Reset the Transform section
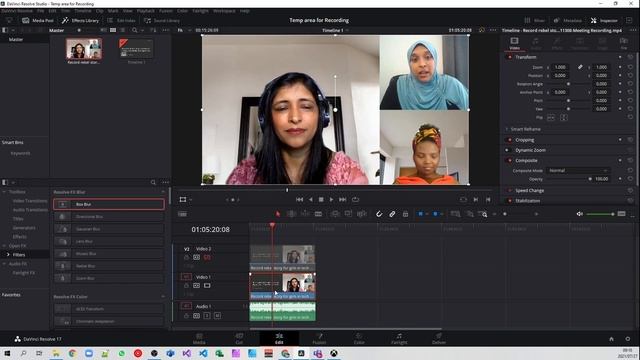 630,57
